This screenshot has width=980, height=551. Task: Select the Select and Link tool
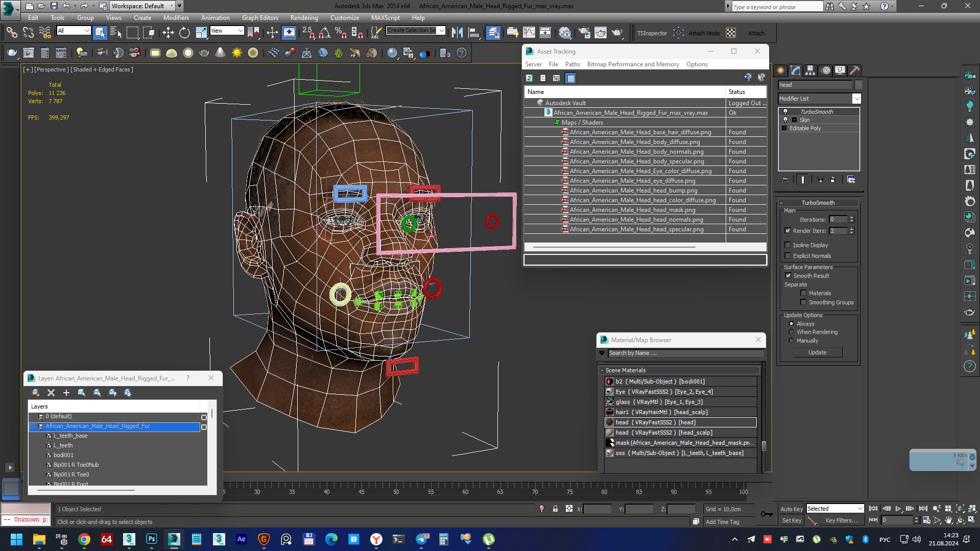(11, 33)
